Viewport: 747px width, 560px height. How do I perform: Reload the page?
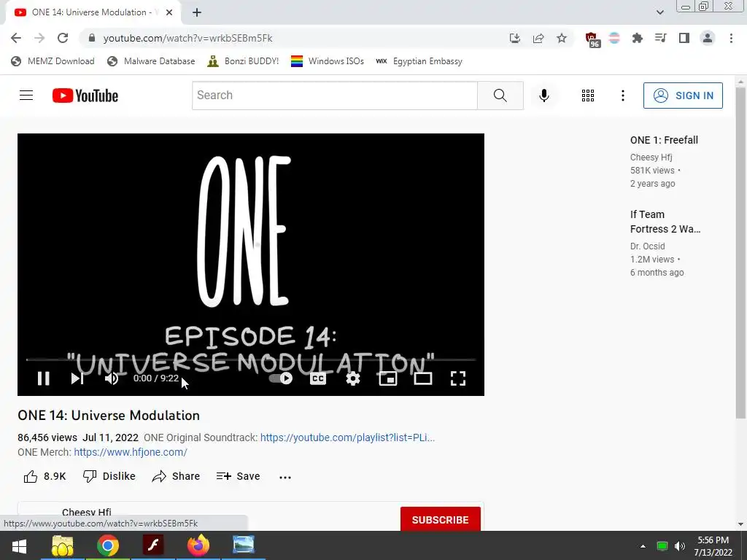(63, 38)
